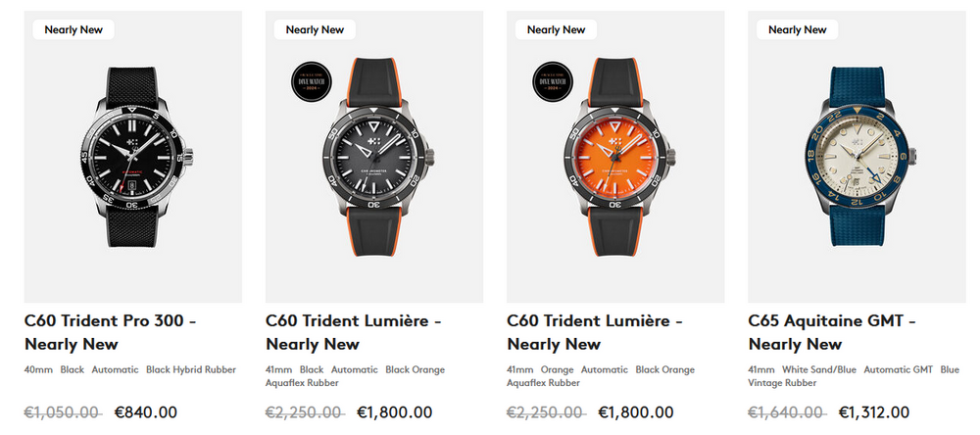Image resolution: width=980 pixels, height=435 pixels.
Task: Click the €1,312.00 sale price
Action: tap(874, 412)
